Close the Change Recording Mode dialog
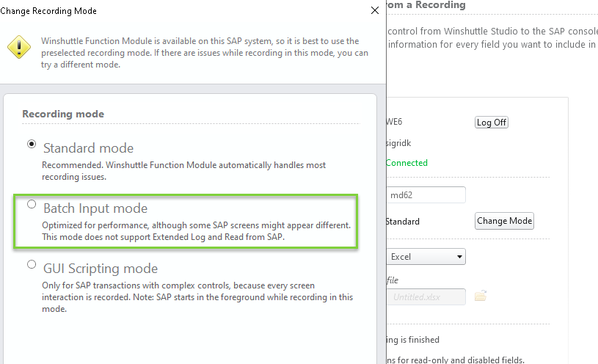The width and height of the screenshot is (598, 364). (x=375, y=10)
